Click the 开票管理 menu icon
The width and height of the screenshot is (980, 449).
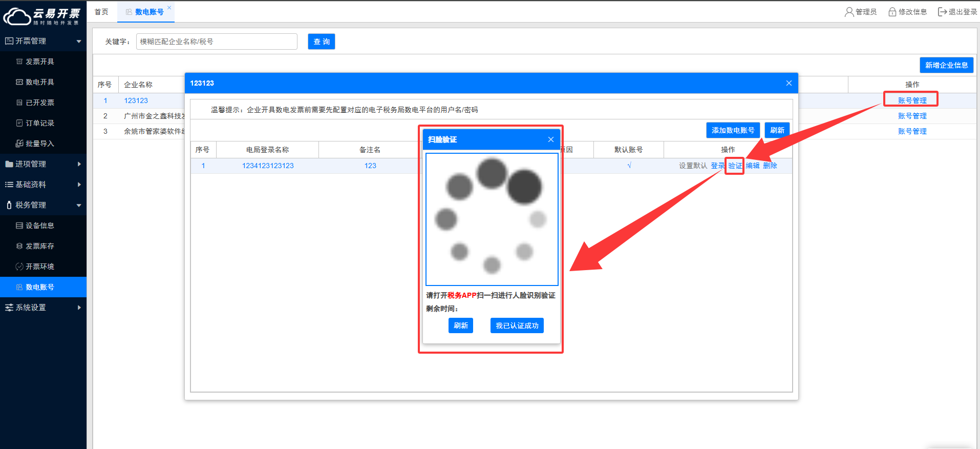tap(9, 41)
